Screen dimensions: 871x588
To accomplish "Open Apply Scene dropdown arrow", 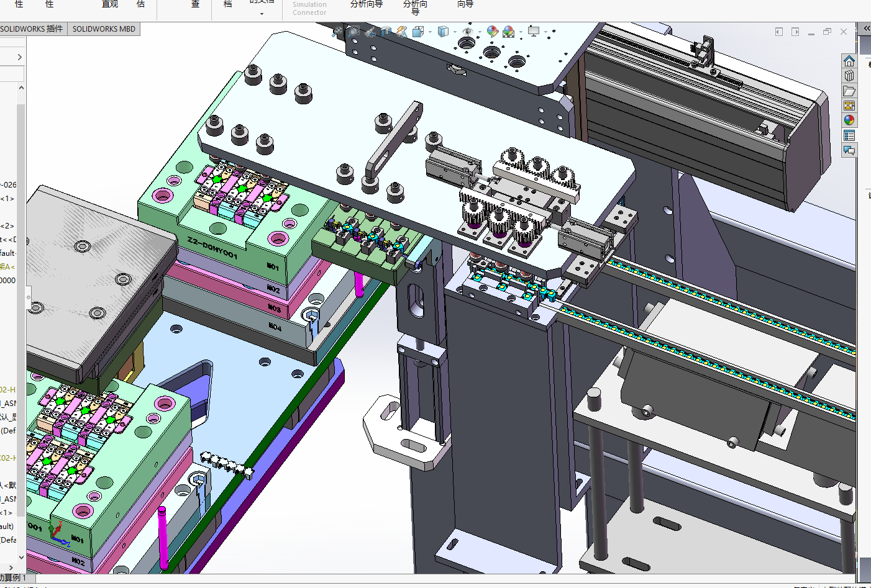I will tap(521, 32).
